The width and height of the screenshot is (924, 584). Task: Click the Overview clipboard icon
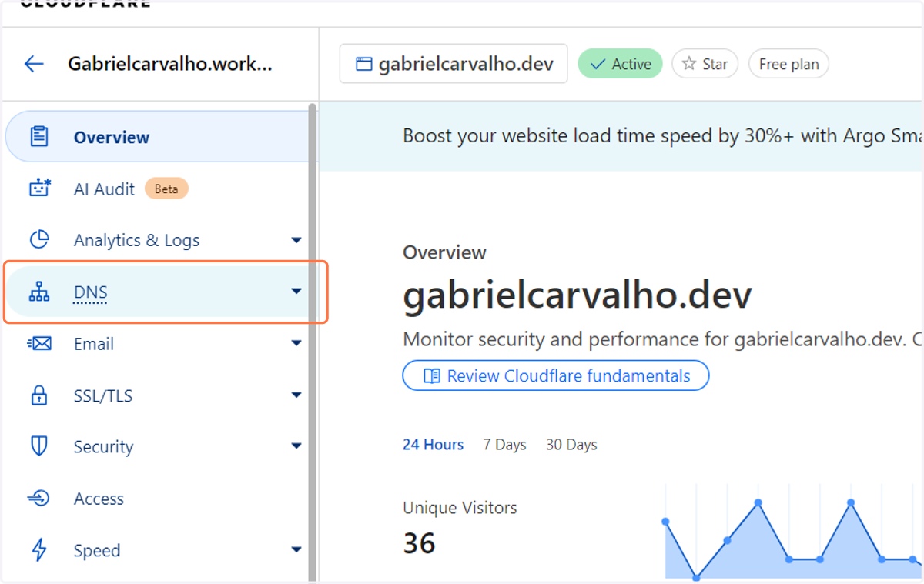pyautogui.click(x=38, y=137)
